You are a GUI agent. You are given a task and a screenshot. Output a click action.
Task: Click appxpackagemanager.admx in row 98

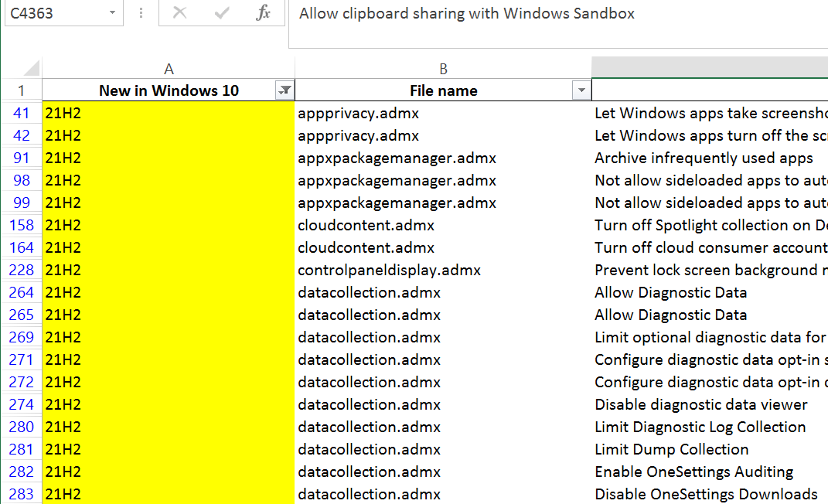point(443,180)
